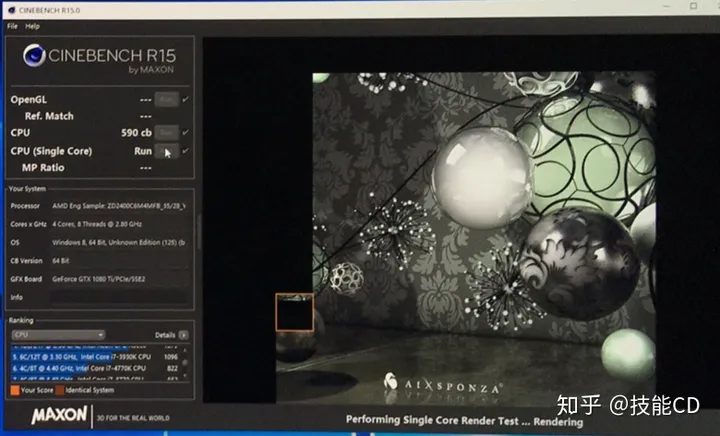Click the CPU Run button

coord(166,133)
